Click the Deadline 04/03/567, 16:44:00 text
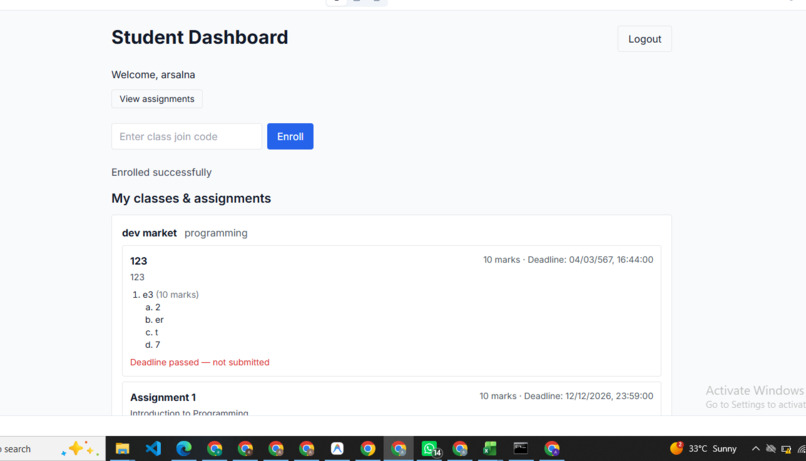 (x=590, y=260)
